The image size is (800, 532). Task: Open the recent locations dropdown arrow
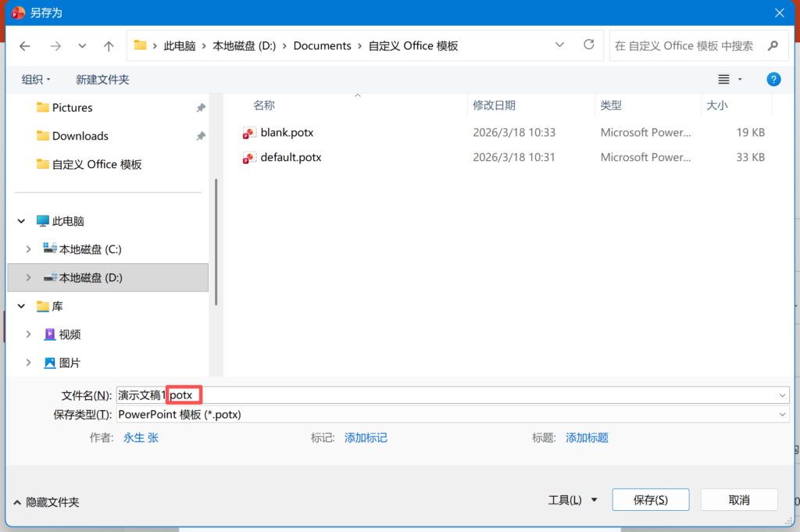point(83,46)
